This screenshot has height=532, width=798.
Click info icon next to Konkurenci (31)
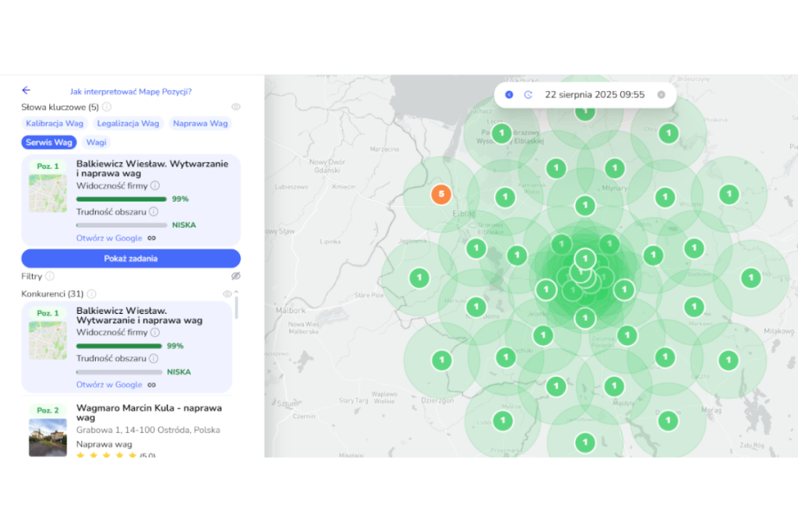[x=92, y=294]
